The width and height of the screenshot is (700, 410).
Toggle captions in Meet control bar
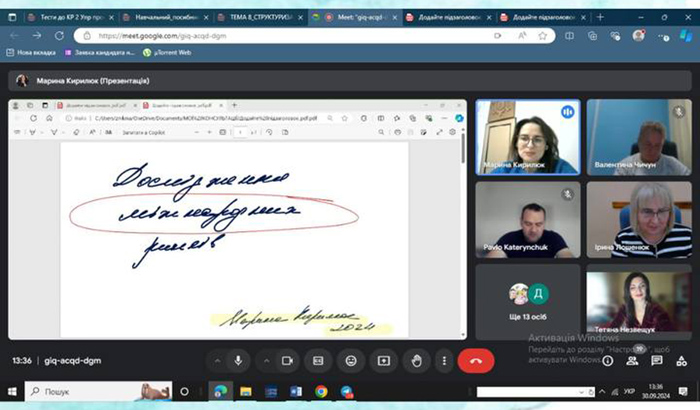pyautogui.click(x=318, y=361)
